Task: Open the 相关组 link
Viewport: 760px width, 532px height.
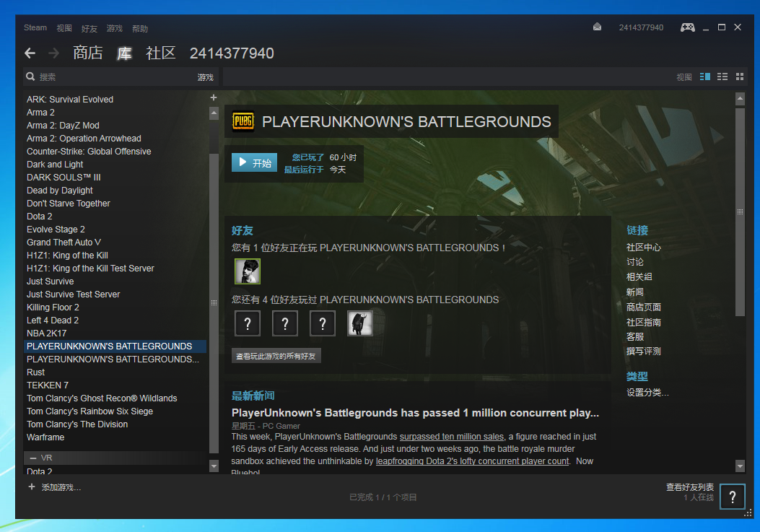Action: coord(639,277)
